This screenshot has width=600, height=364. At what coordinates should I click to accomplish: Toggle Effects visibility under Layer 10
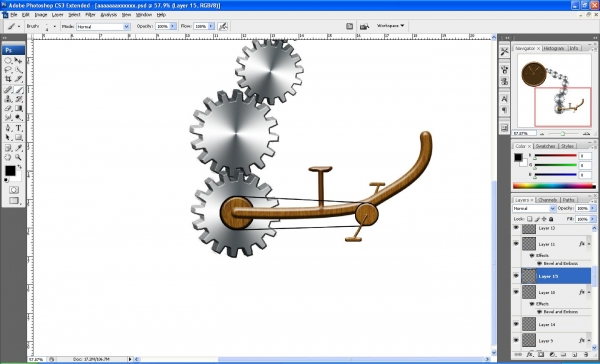point(532,304)
